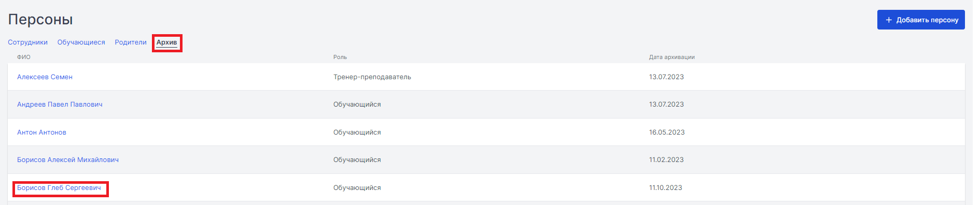Click the Тренер-преподаватель role cell
The height and width of the screenshot is (205, 980).
[x=372, y=77]
